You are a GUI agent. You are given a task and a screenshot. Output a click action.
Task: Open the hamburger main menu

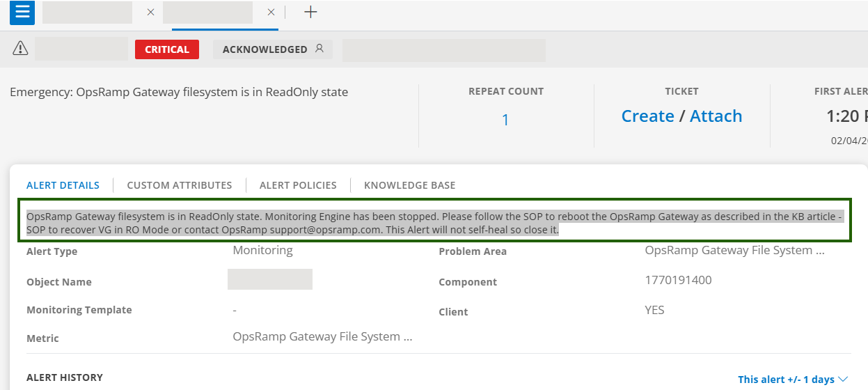tap(22, 12)
